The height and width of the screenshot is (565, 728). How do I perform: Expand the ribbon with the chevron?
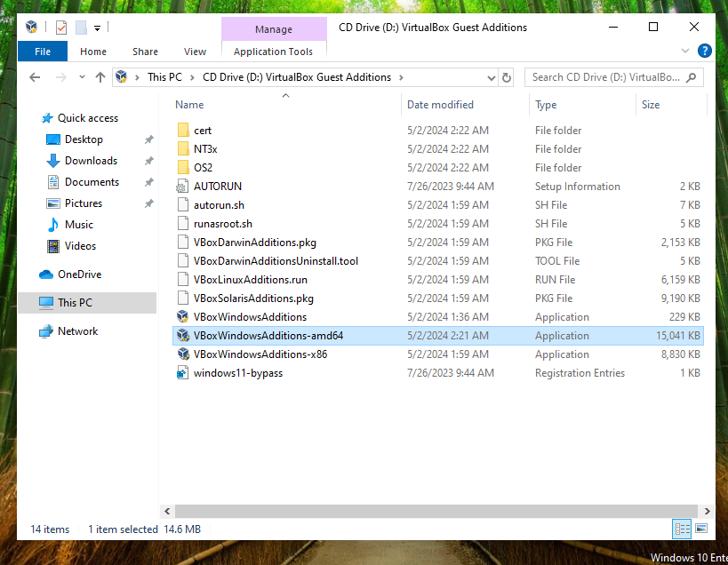tap(685, 52)
